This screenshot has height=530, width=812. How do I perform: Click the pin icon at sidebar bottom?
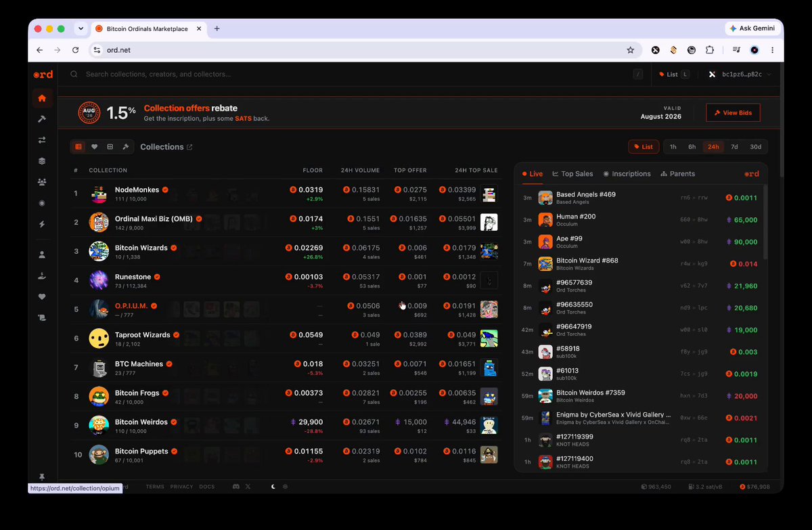coord(42,477)
